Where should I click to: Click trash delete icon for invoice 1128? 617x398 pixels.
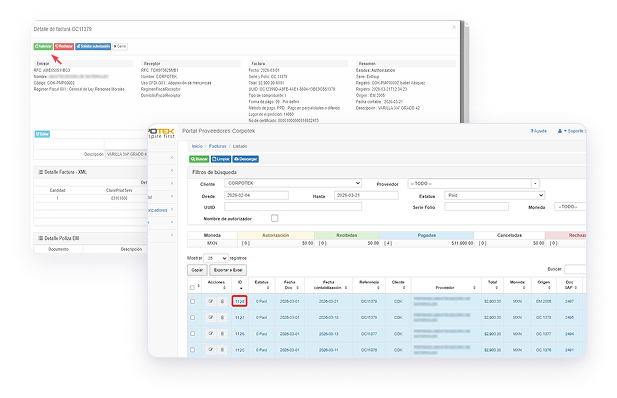222,302
